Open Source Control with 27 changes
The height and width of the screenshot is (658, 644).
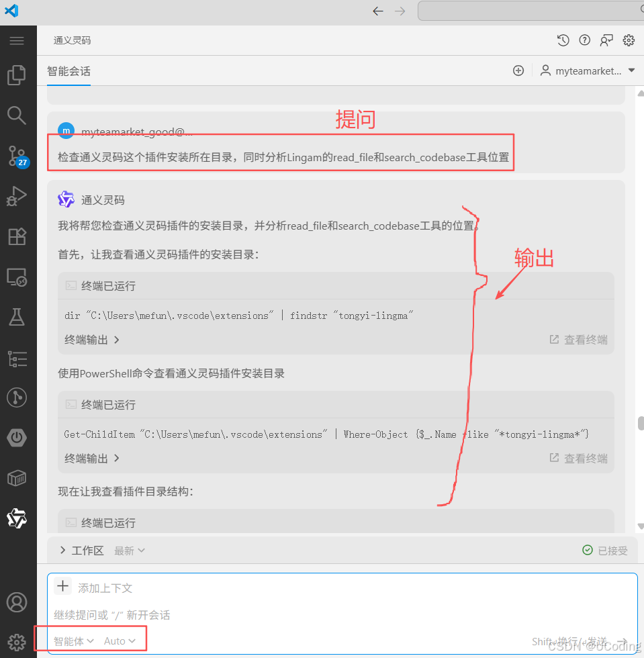click(17, 156)
